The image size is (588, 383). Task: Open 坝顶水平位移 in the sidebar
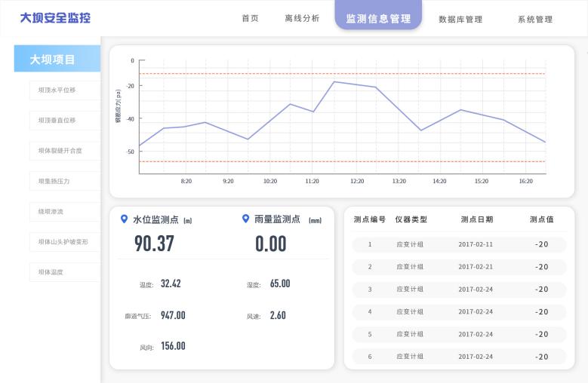pos(57,90)
